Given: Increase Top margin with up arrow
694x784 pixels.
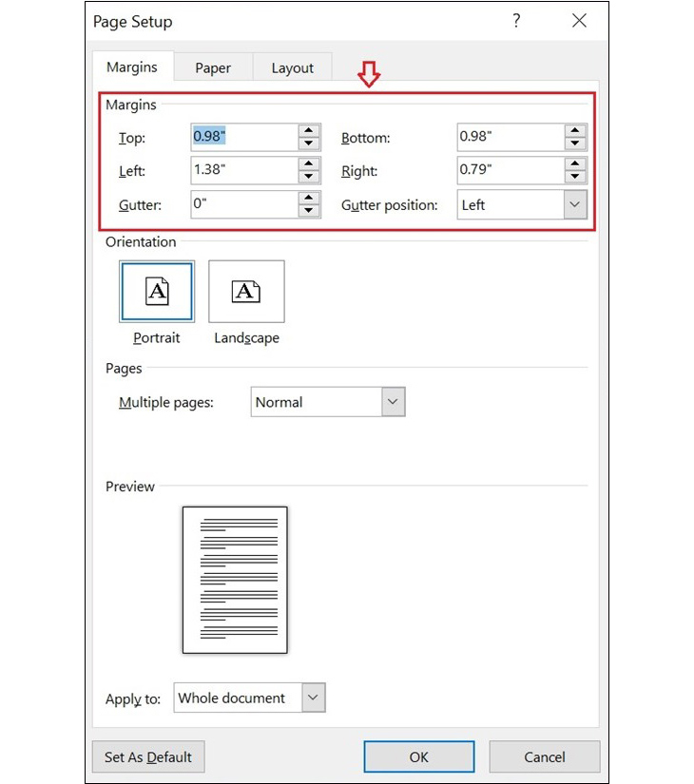Looking at the screenshot, I should [x=309, y=130].
